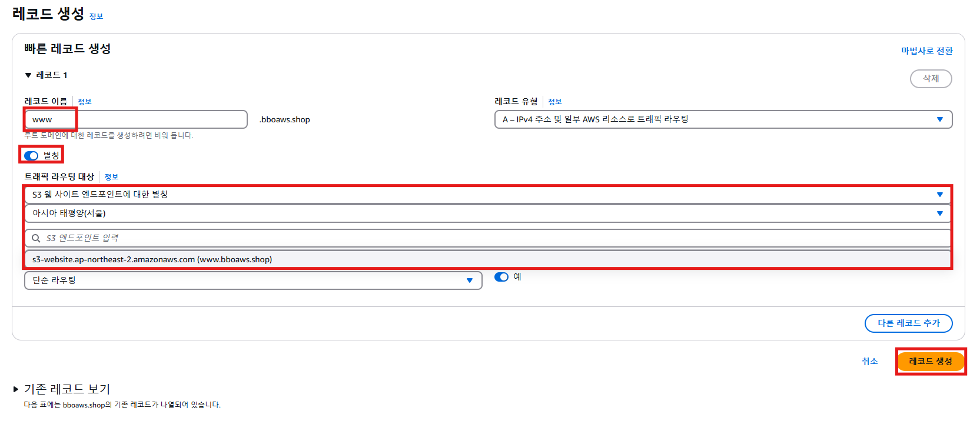Click the 빠른 레코드 생성 heading
The image size is (980, 421).
point(68,49)
